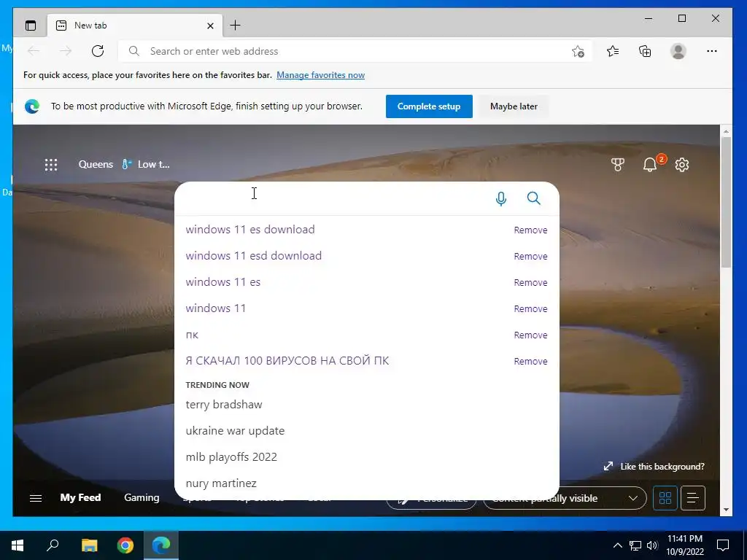The width and height of the screenshot is (747, 560).
Task: Switch to My Feed tab
Action: tap(80, 497)
